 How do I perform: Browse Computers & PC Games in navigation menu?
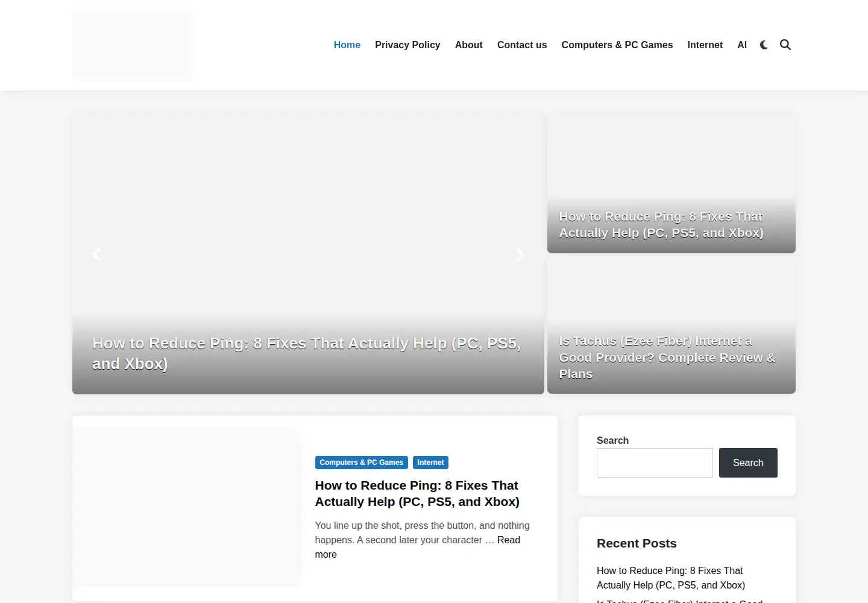tap(617, 45)
